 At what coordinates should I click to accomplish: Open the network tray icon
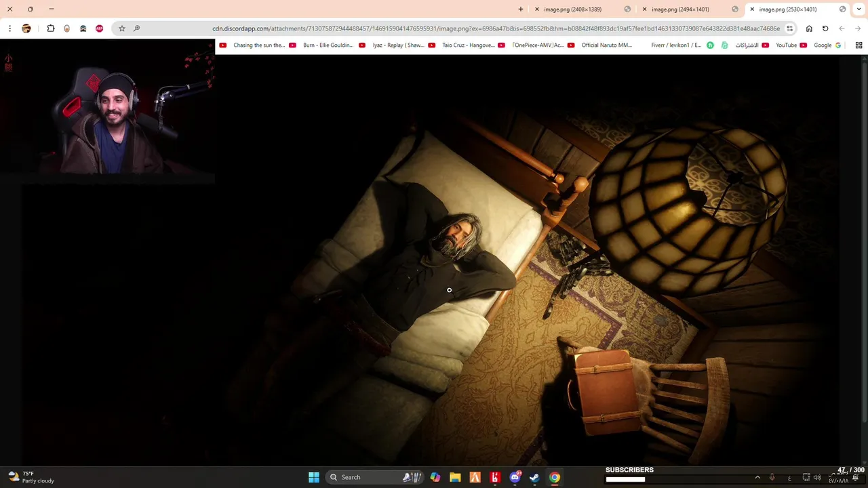tap(806, 477)
